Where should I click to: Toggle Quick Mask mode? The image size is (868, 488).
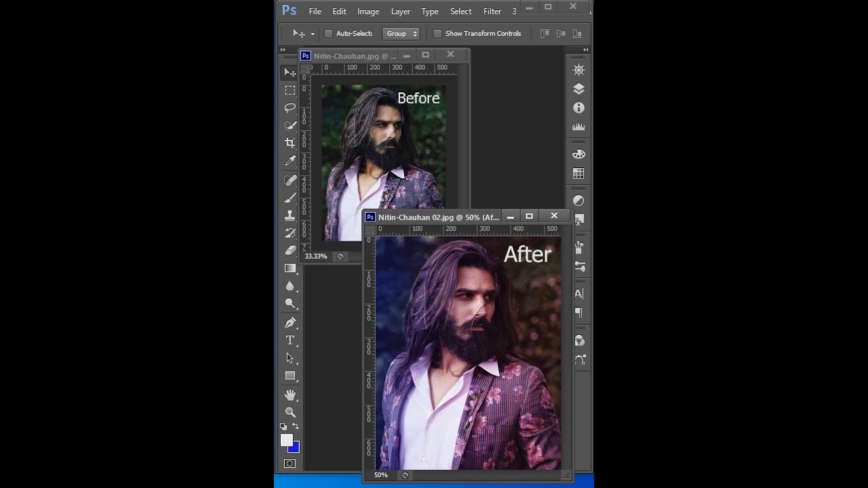tap(290, 464)
